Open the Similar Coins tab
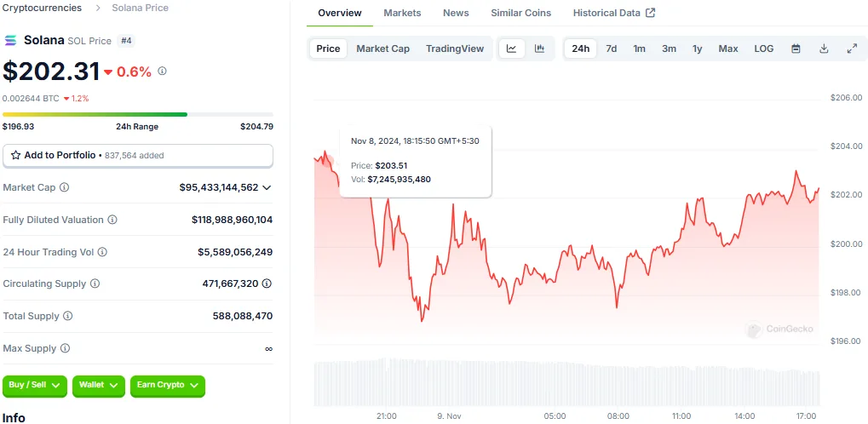Viewport: 868px width, 424px height. tap(521, 13)
